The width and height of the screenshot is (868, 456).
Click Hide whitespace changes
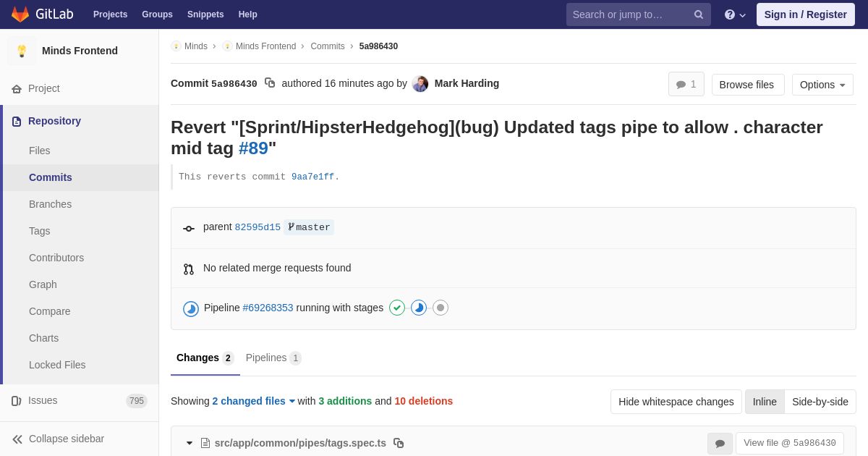[x=676, y=402]
